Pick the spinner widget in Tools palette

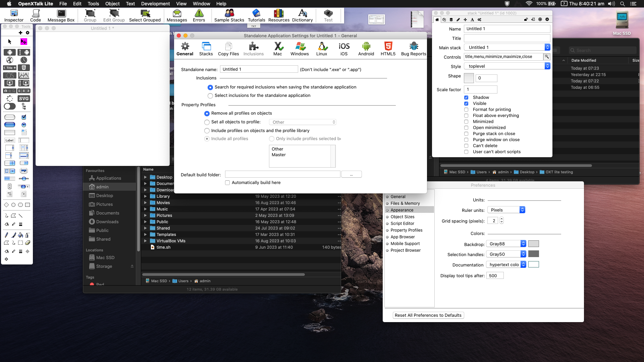click(x=10, y=99)
